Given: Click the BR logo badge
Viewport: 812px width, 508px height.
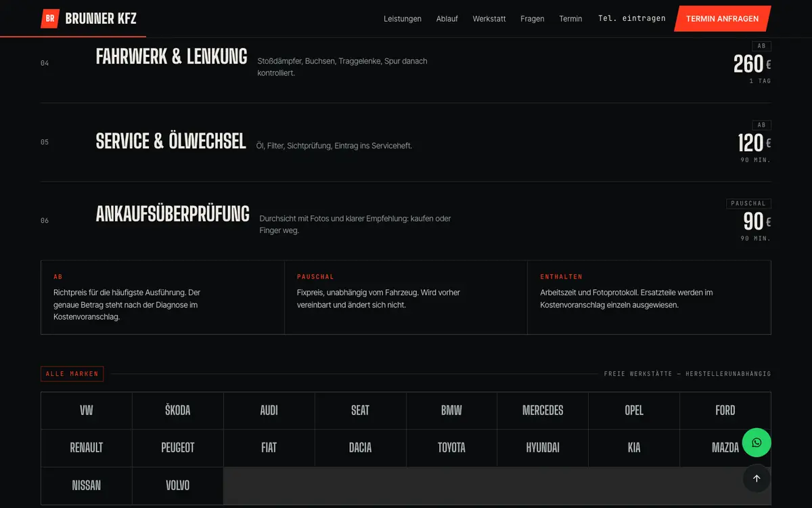Looking at the screenshot, I should click(50, 19).
